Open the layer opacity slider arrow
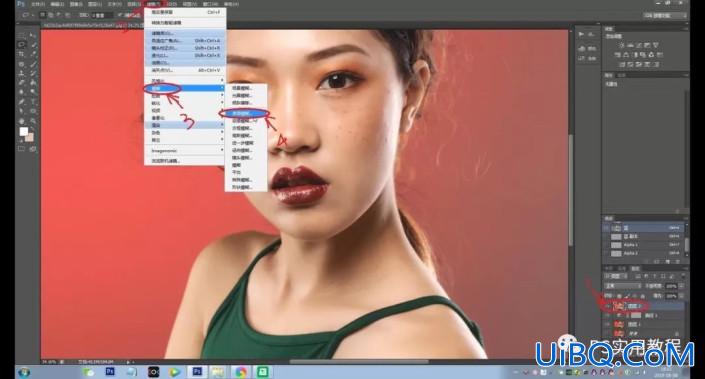The width and height of the screenshot is (705, 379). point(682,286)
